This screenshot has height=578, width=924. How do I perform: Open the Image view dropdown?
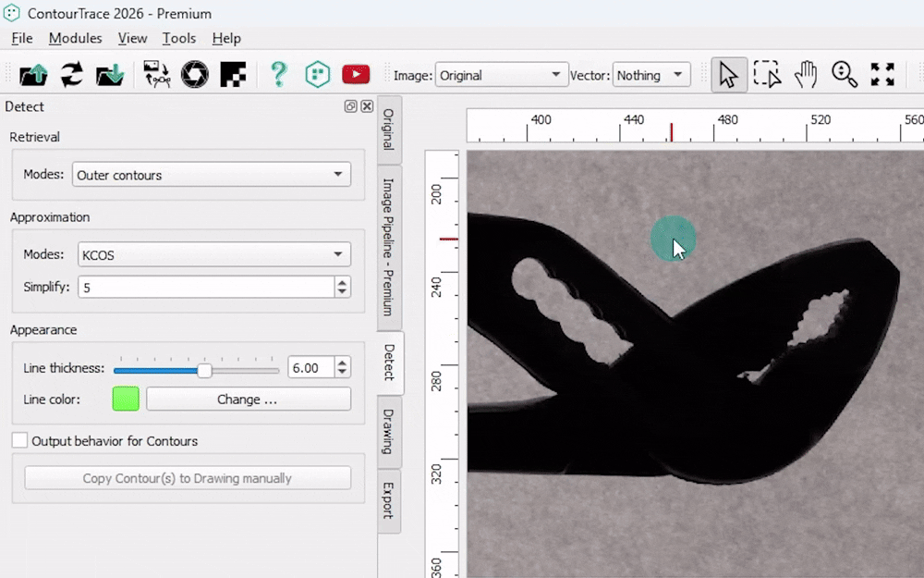coord(501,76)
